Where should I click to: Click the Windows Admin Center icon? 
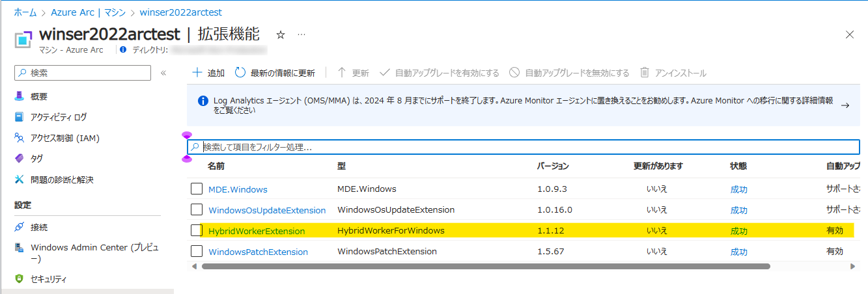20,247
